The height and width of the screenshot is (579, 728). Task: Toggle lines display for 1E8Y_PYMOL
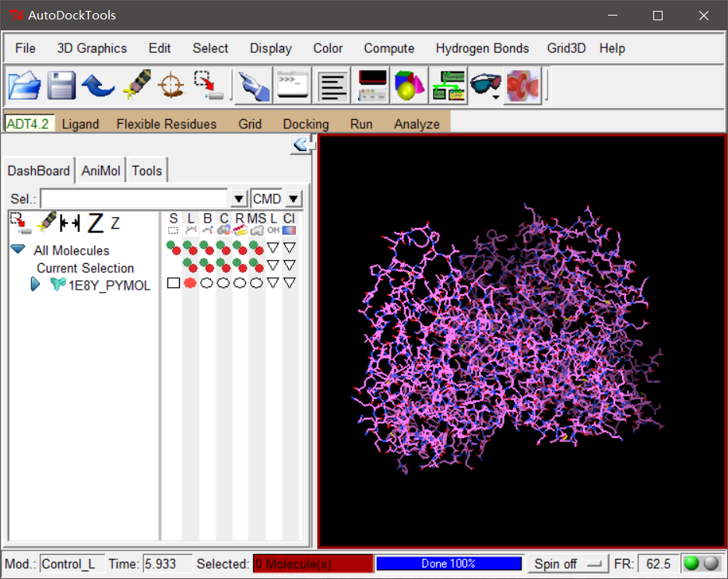[x=190, y=283]
